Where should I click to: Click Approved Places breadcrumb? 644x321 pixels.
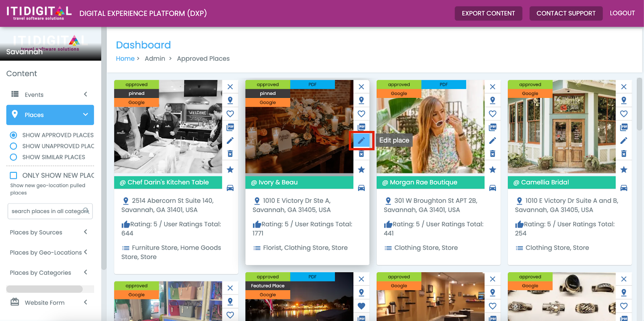pyautogui.click(x=203, y=58)
